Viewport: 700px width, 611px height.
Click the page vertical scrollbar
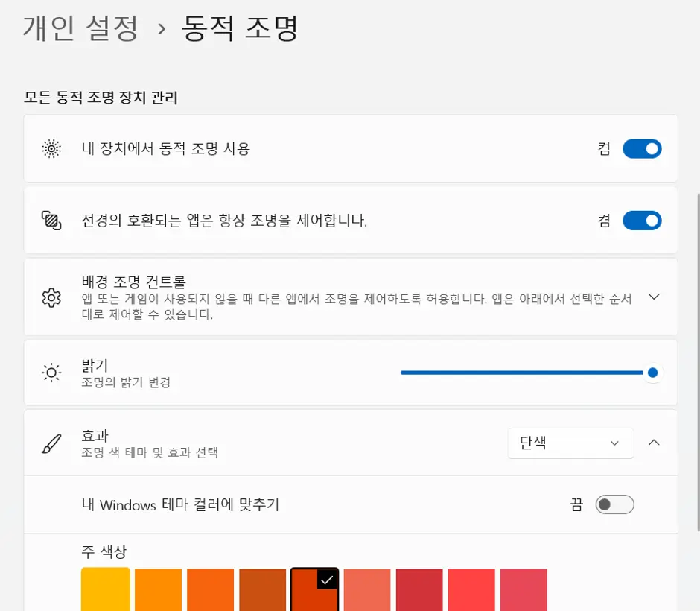699,362
